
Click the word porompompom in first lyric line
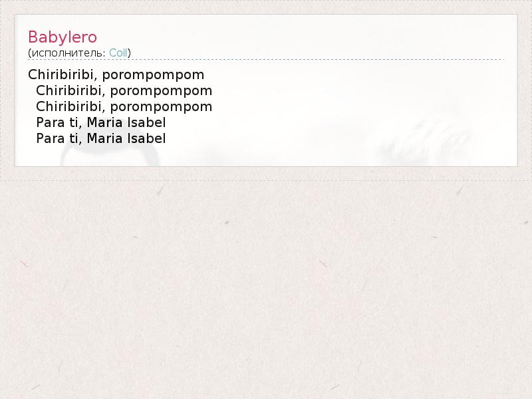click(154, 76)
